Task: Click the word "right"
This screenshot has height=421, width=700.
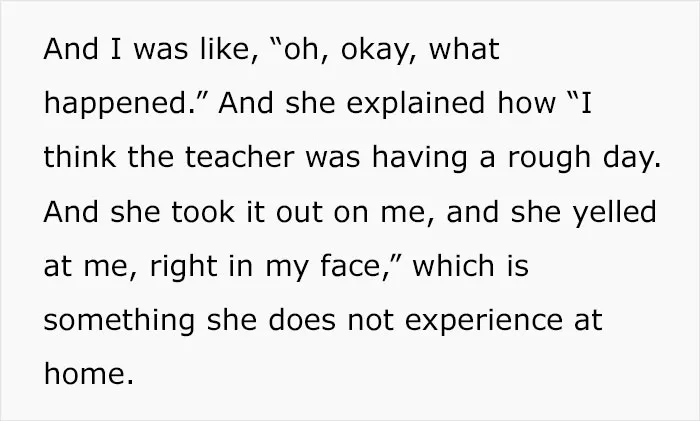Action: click(183, 267)
